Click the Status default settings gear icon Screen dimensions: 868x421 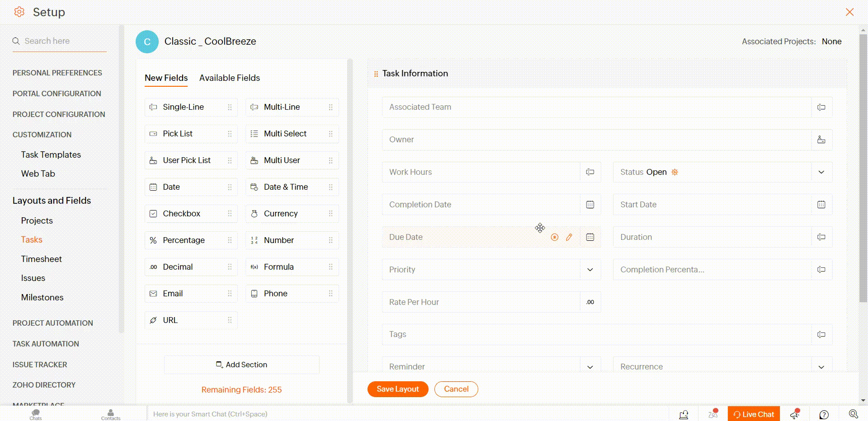(675, 172)
